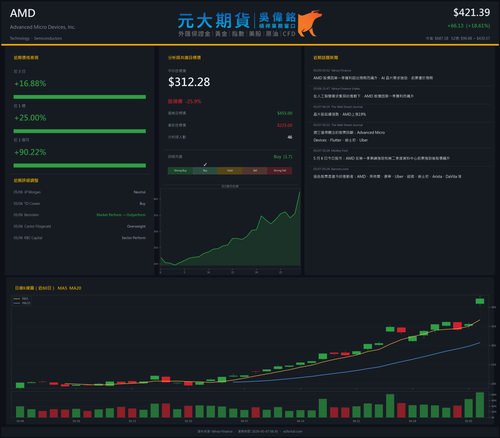Select the AMD ticker heading
The image size is (500, 438).
tap(23, 13)
